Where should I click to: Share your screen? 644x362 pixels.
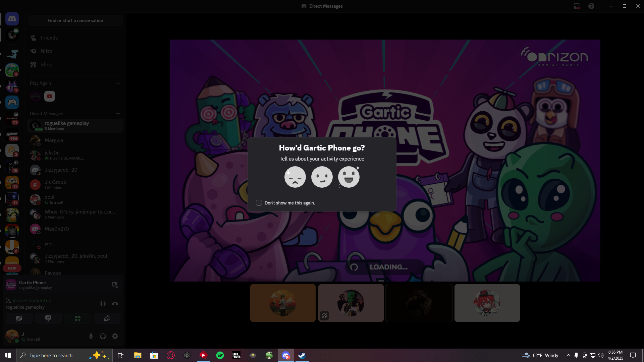point(48,318)
